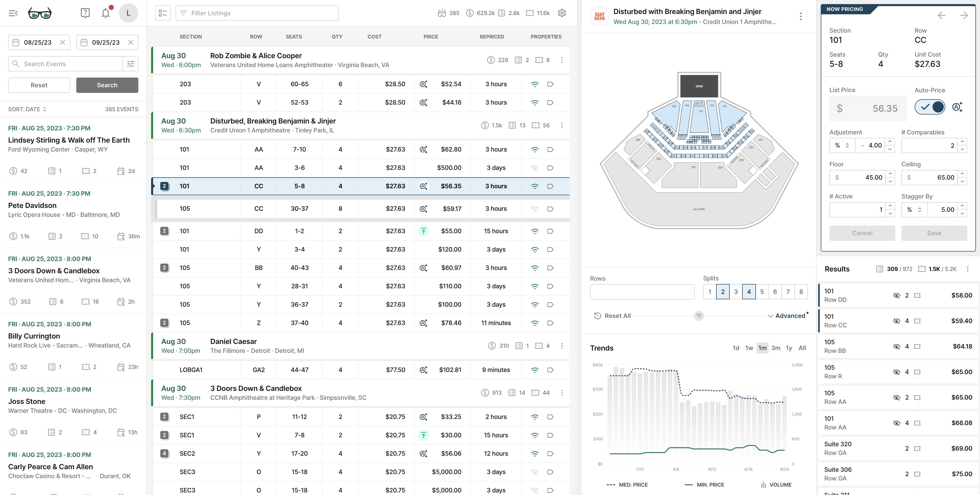Toggle visibility eye for 101 Row DD result

pos(897,296)
